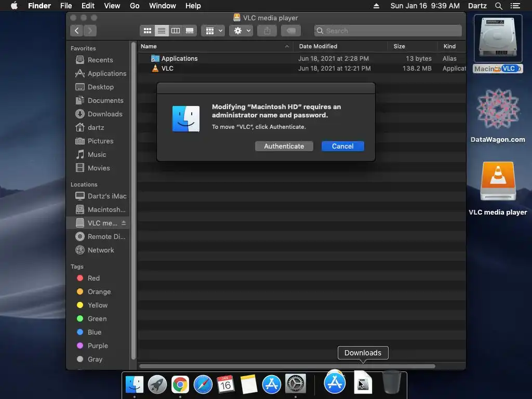Sort by the Size column
This screenshot has height=399, width=532.
[412, 46]
